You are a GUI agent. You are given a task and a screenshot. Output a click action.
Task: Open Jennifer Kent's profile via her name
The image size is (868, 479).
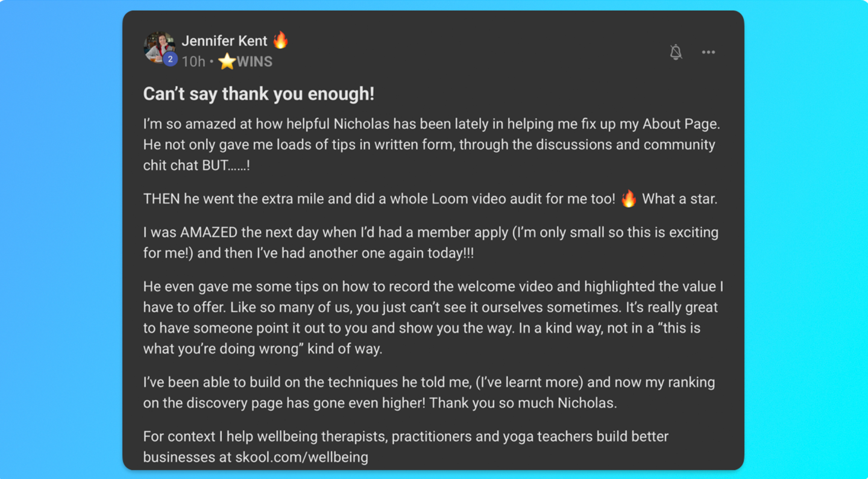point(224,41)
